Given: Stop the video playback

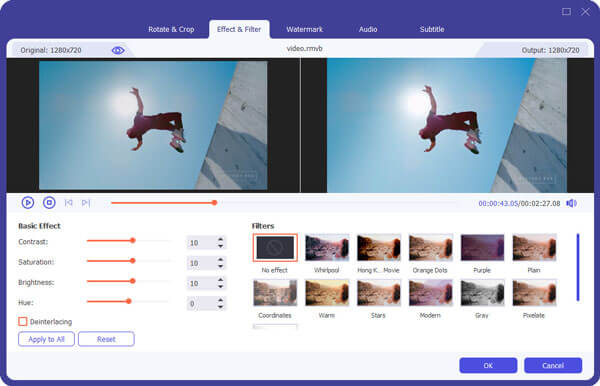Looking at the screenshot, I should click(49, 202).
